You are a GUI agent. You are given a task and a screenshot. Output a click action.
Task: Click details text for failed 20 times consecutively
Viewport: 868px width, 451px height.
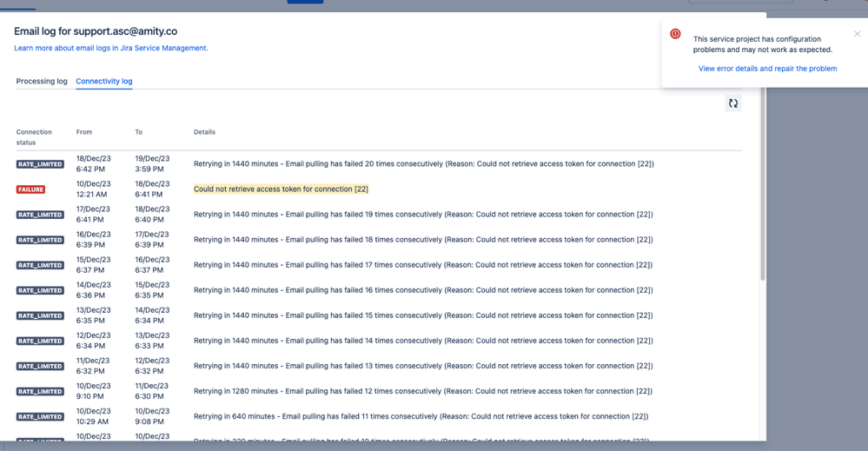point(423,163)
